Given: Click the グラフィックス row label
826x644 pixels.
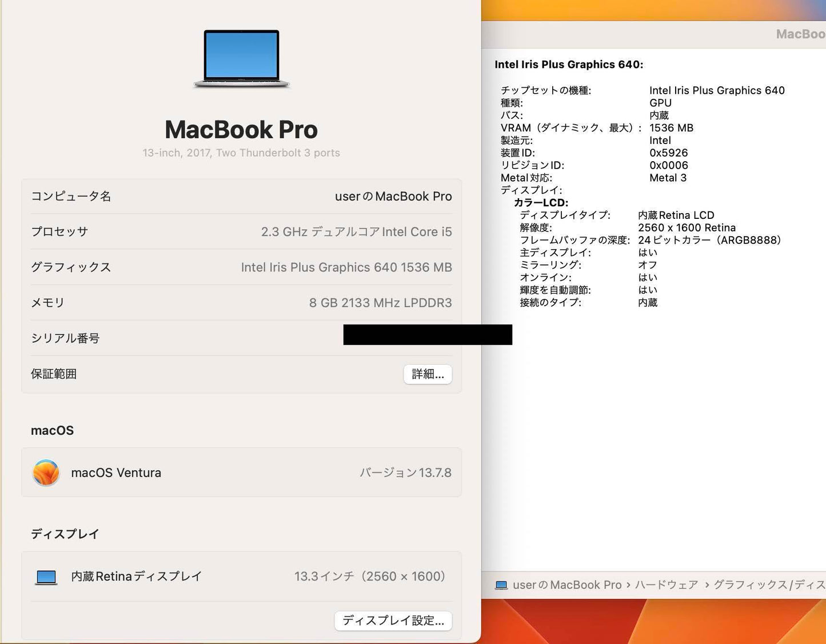Looking at the screenshot, I should (x=71, y=267).
